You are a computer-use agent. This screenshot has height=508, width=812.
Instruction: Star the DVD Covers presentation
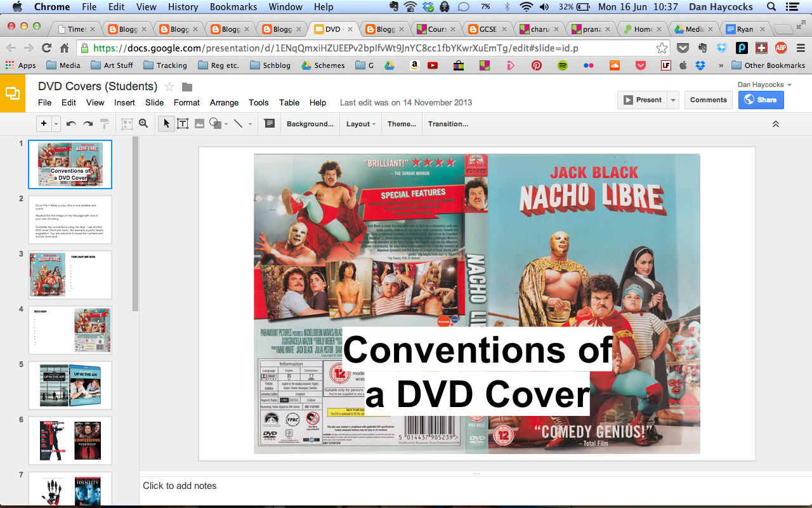(169, 87)
